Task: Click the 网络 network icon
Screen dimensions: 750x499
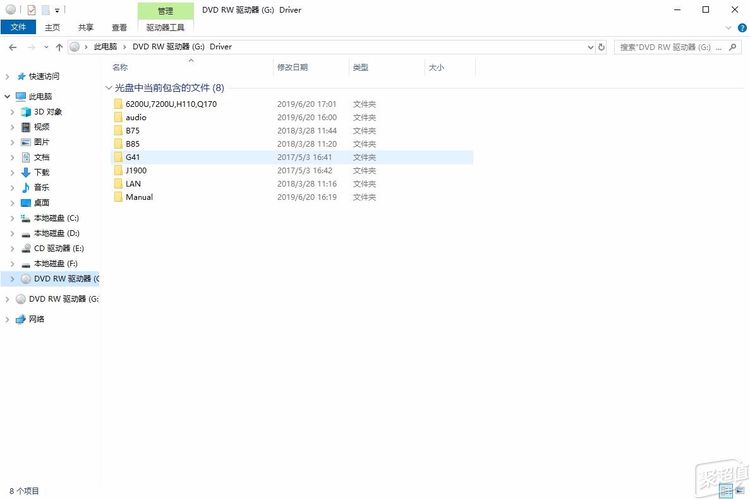Action: tap(21, 319)
